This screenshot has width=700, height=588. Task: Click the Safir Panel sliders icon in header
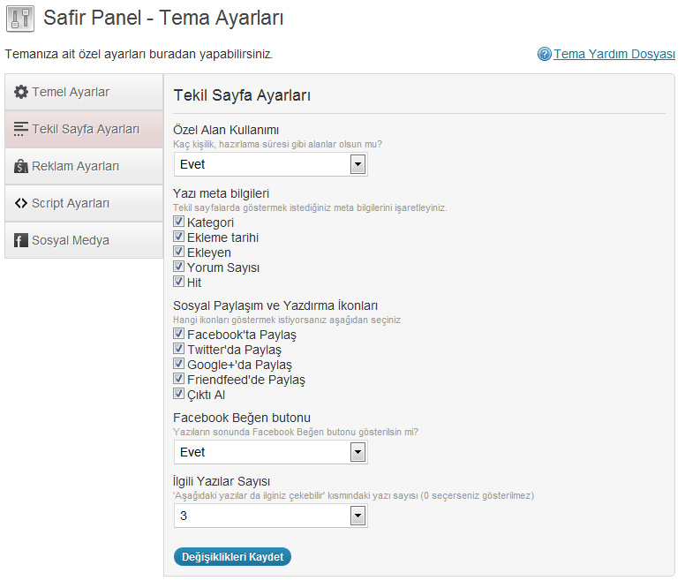pyautogui.click(x=20, y=19)
